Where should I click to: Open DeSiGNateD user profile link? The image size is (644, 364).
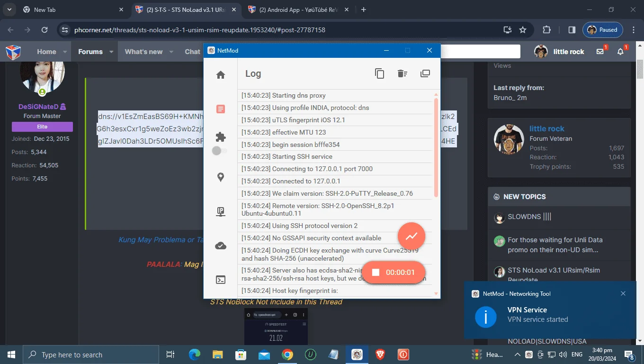[42, 107]
